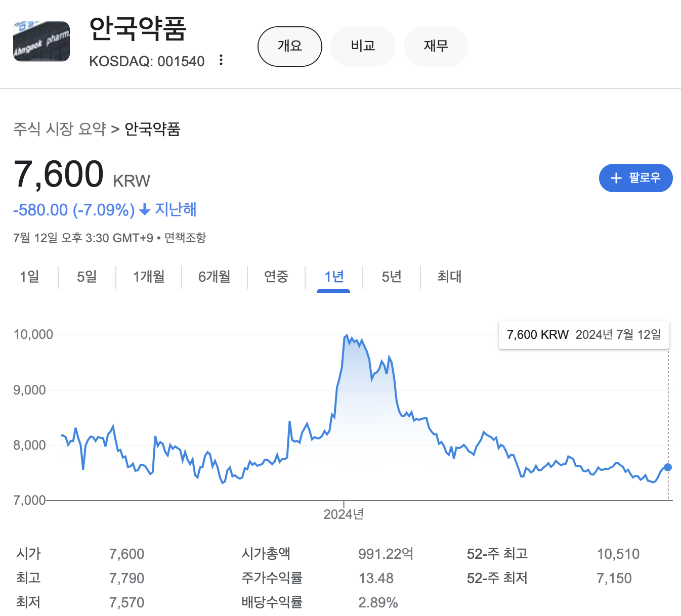Click the 7,600 KRW date tooltip
Viewport: 681px width, 616px height.
[x=584, y=335]
